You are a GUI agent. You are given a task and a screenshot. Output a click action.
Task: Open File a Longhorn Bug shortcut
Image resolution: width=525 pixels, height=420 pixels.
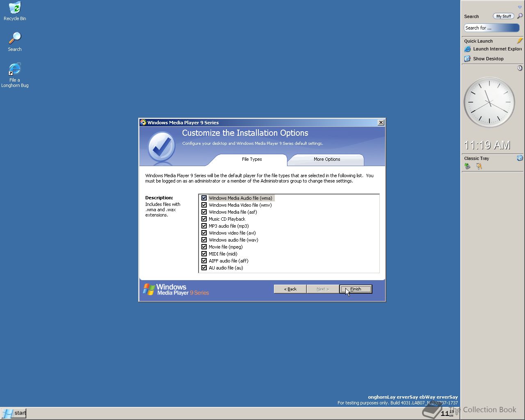click(15, 75)
